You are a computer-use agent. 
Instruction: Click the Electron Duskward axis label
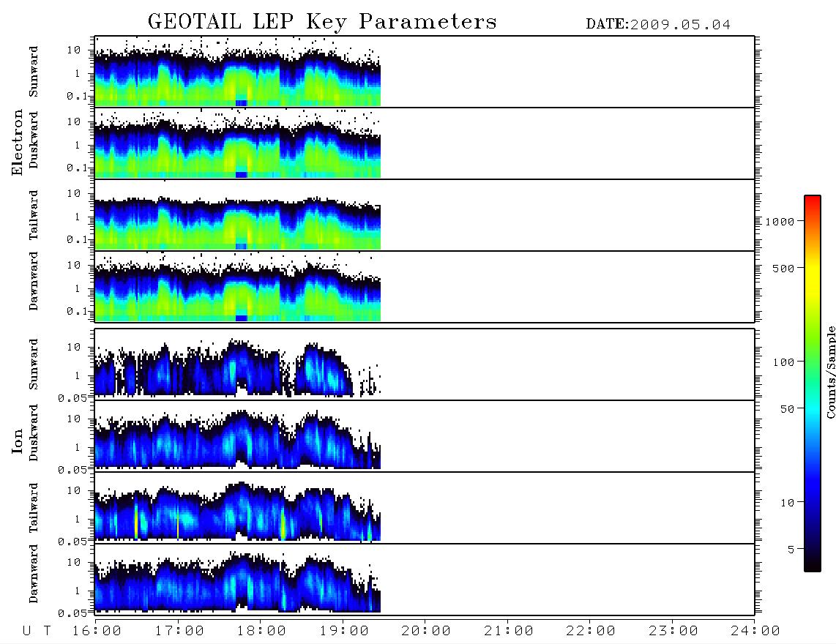click(34, 140)
